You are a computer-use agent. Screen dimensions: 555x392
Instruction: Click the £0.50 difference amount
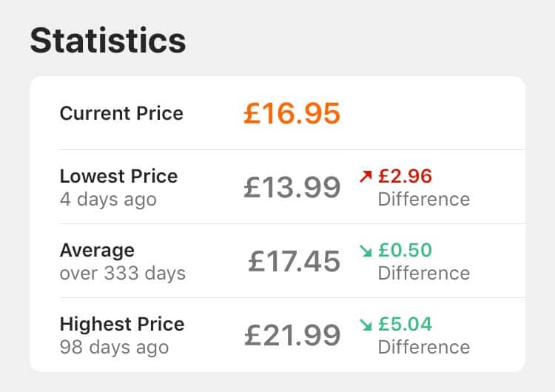pos(405,251)
